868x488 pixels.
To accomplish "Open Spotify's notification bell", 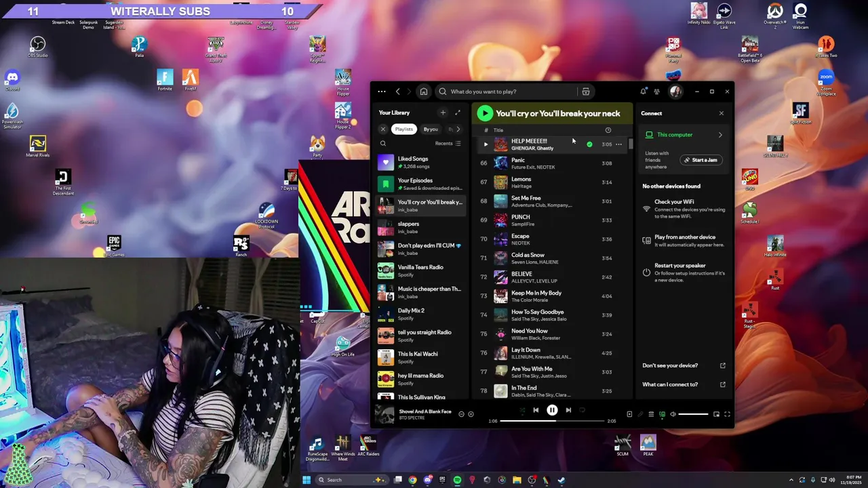I will (x=643, y=91).
